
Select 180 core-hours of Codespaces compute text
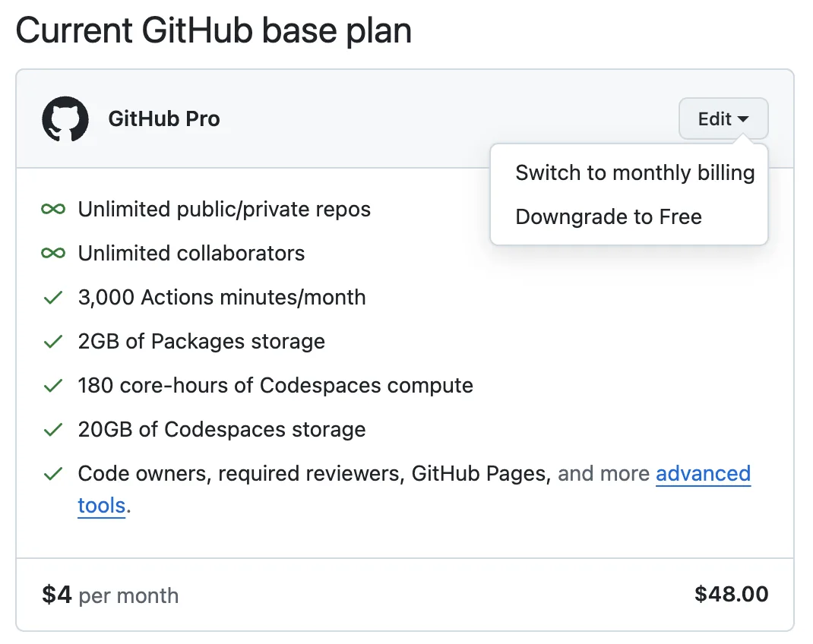click(x=275, y=386)
